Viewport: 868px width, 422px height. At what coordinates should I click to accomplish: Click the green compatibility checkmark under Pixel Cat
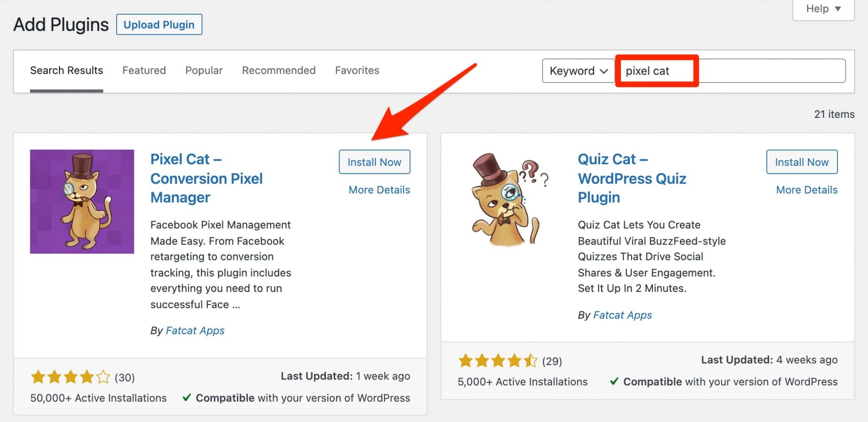pos(186,398)
